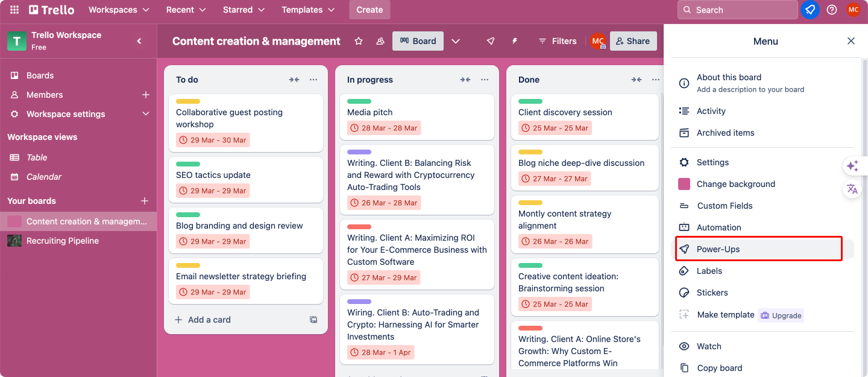Focus the Search field
The image size is (868, 377).
(738, 10)
